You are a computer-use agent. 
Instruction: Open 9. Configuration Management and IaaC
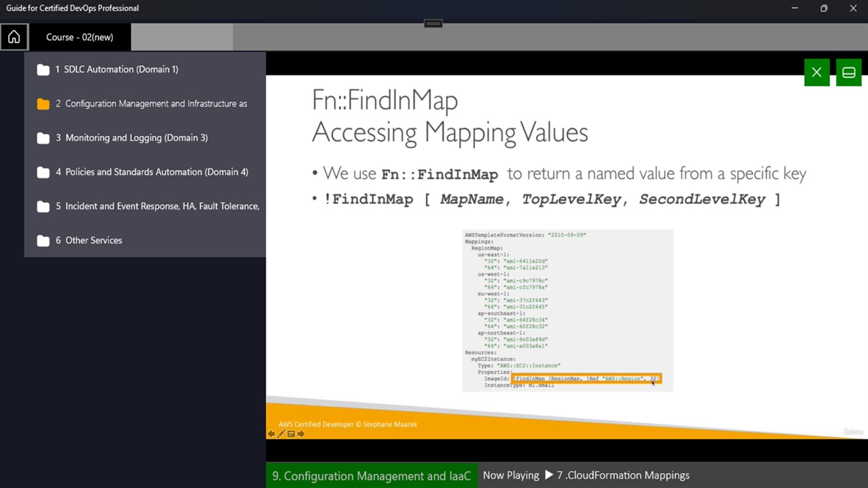(372, 475)
